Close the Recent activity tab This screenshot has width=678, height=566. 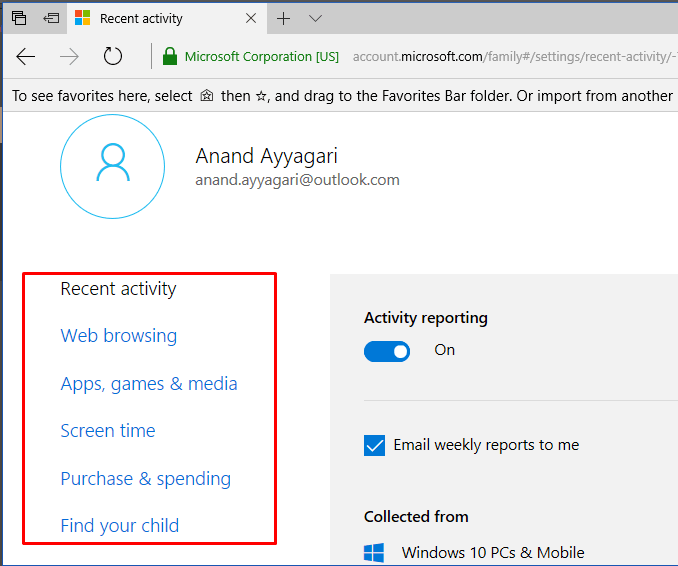point(251,18)
